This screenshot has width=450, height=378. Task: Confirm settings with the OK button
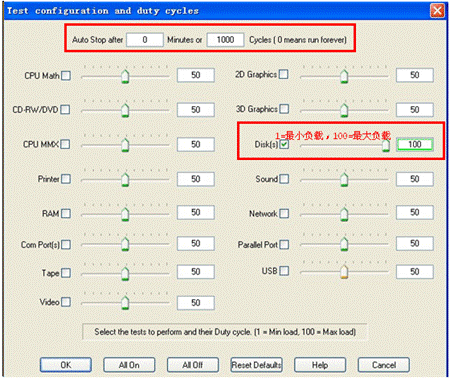click(x=66, y=365)
